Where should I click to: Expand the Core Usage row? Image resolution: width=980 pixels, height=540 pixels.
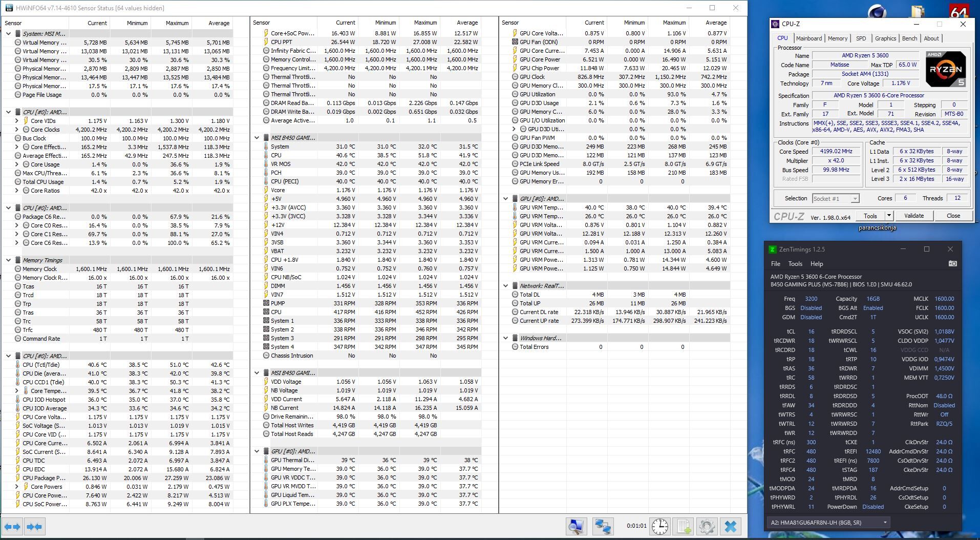tap(17, 164)
